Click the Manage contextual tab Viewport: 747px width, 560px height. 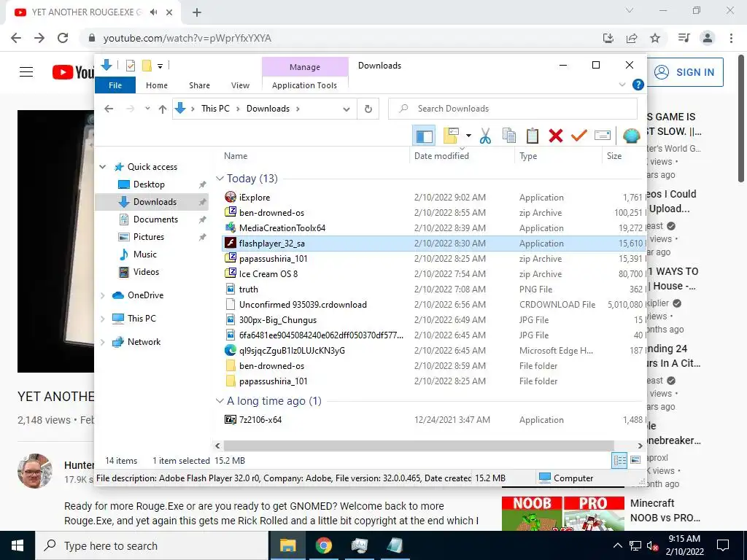(x=305, y=67)
